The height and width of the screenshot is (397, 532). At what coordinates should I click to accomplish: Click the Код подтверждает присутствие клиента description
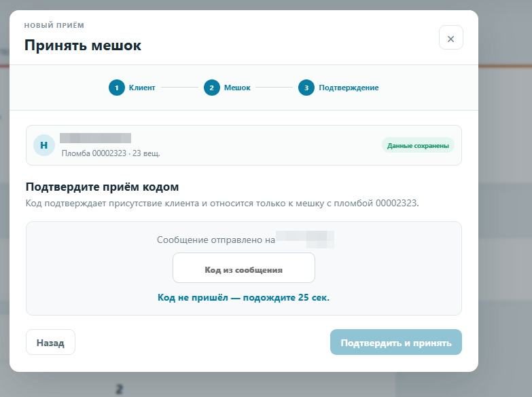coord(222,203)
